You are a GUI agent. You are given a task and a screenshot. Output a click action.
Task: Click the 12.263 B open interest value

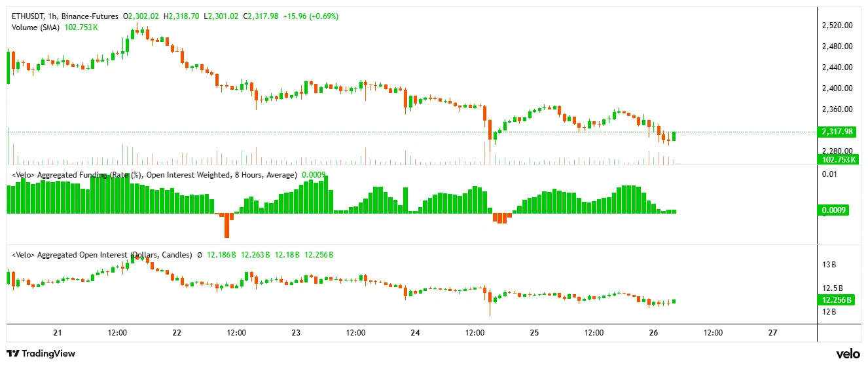click(256, 255)
